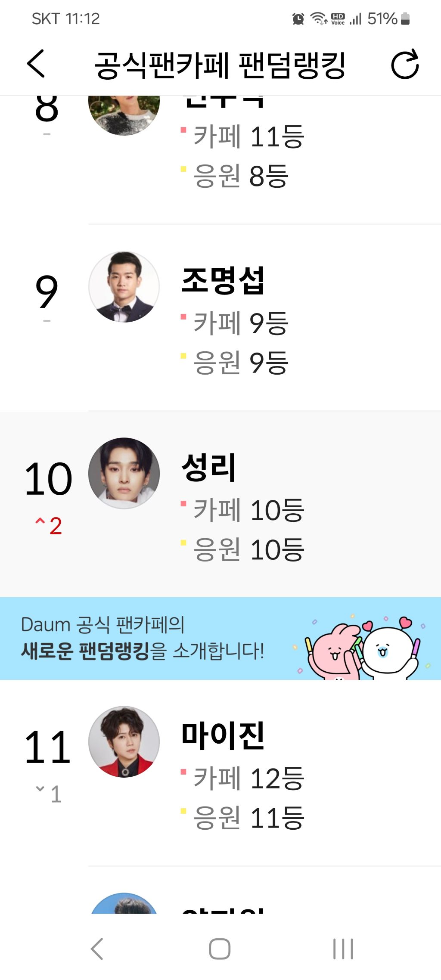Viewport: 441px width, 980px height.
Task: Open Android recent apps button
Action: (x=343, y=949)
